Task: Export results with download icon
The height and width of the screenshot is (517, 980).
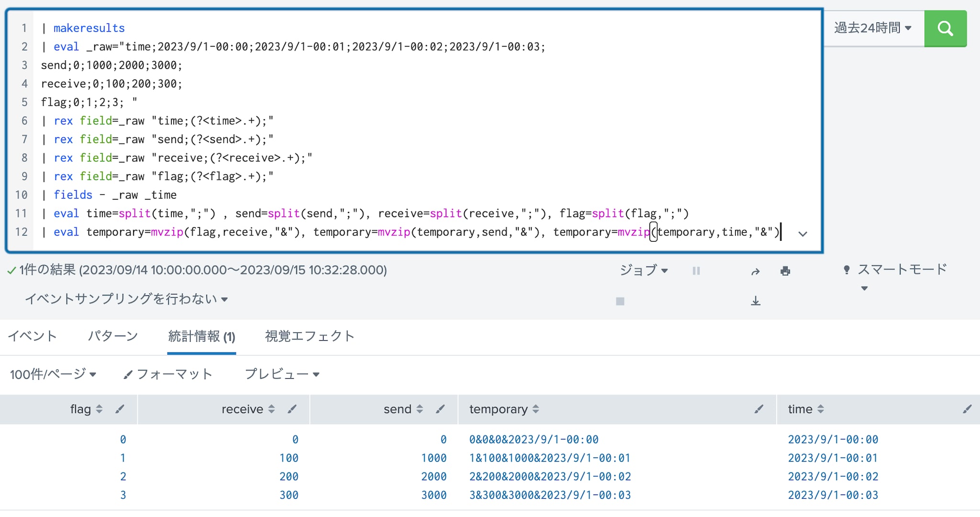Action: pos(756,301)
